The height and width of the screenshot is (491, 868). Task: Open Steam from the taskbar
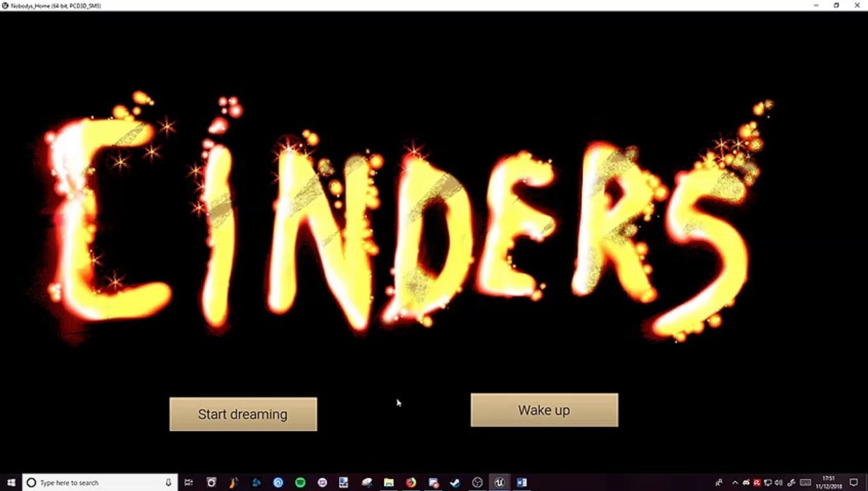(x=455, y=483)
